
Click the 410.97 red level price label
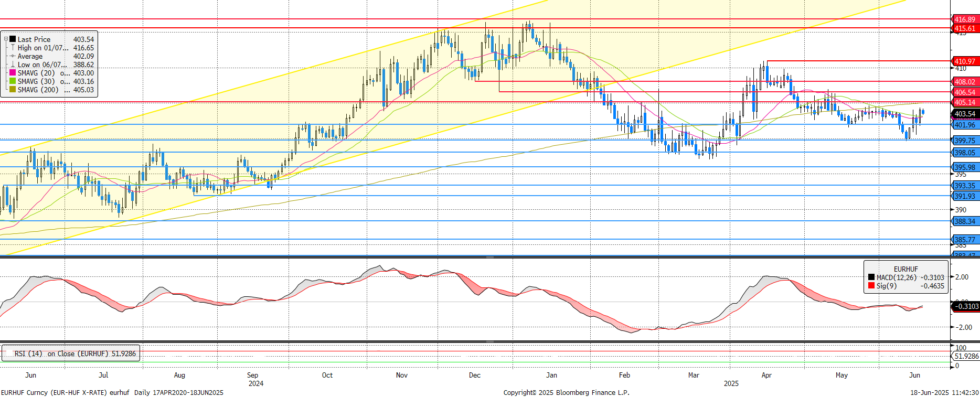click(x=965, y=61)
